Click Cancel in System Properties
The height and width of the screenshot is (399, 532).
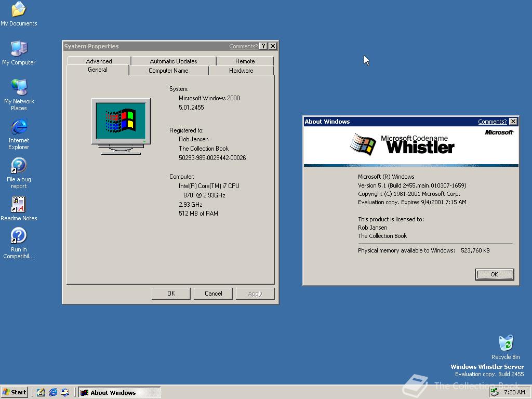(x=213, y=294)
